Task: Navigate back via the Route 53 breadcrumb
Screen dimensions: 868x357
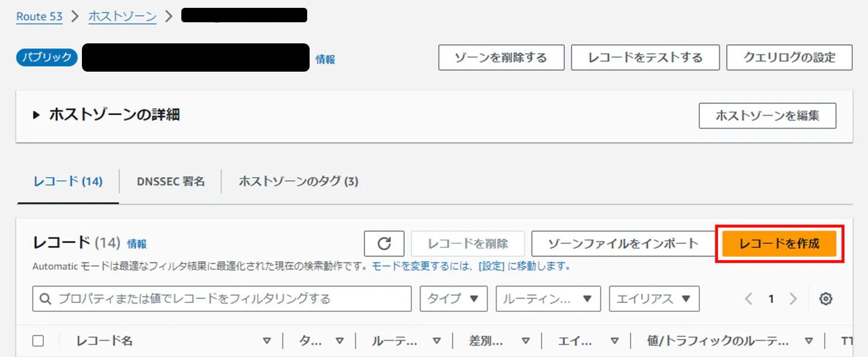Action: tap(39, 16)
